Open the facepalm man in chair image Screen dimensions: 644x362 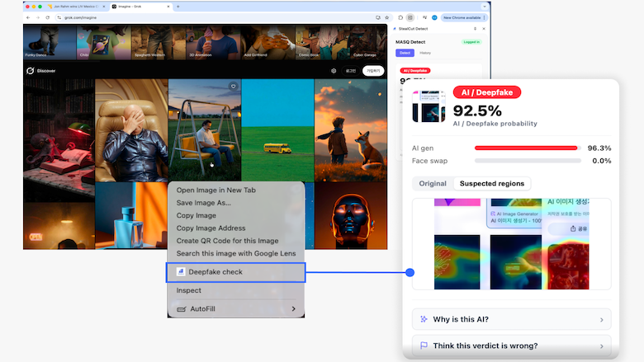pos(131,130)
